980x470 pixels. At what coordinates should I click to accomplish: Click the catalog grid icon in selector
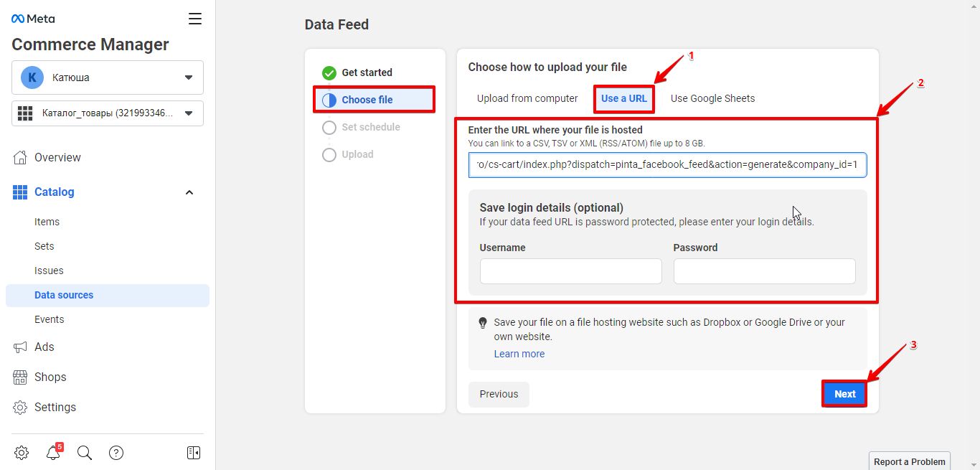(26, 113)
